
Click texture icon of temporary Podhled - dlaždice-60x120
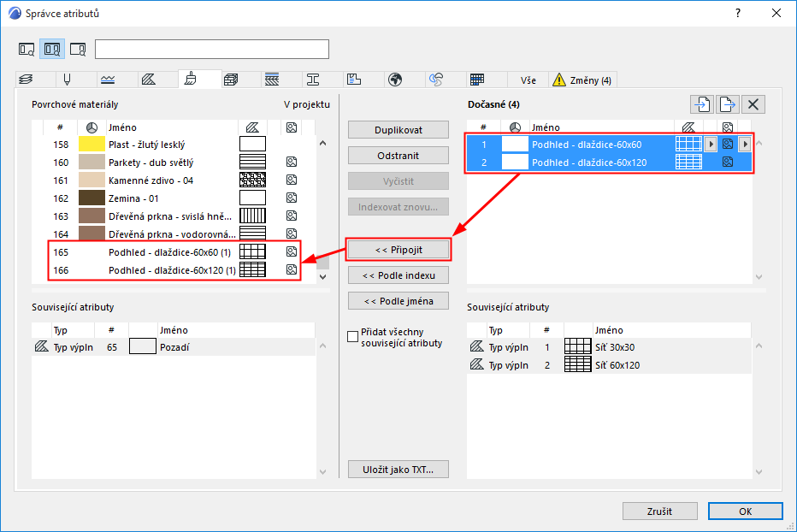pos(728,163)
